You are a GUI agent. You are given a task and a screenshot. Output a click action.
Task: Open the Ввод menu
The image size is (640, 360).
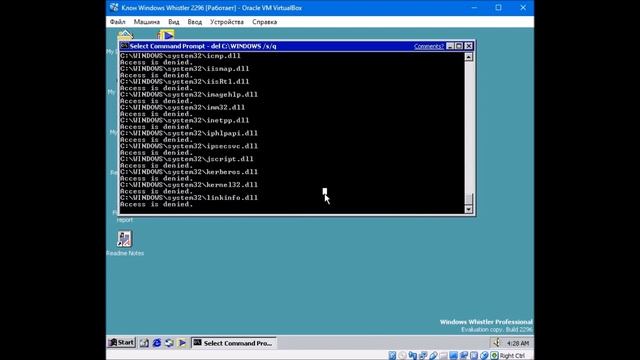click(x=195, y=22)
